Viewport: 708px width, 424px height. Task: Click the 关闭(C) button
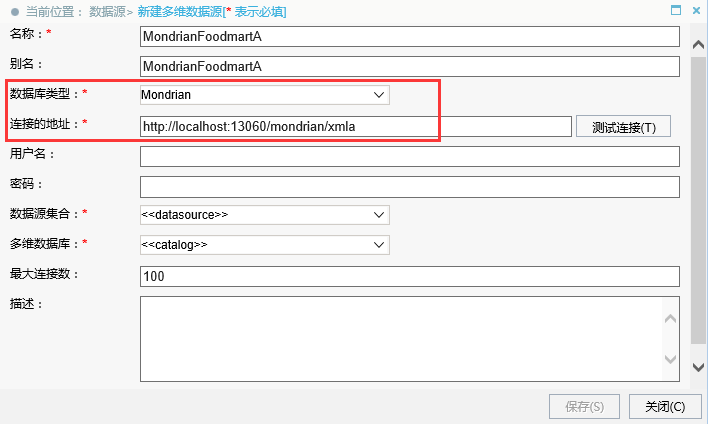665,407
